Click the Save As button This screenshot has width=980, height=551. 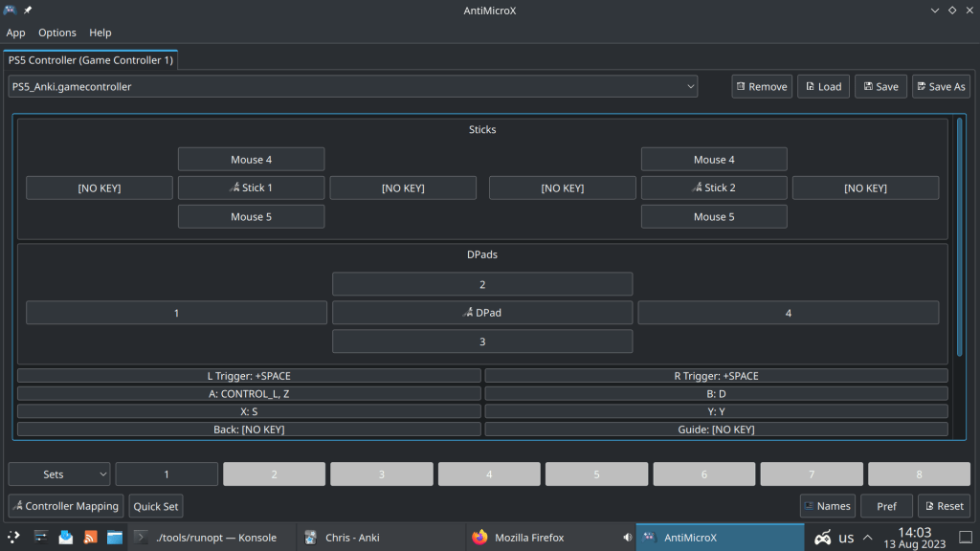[941, 86]
